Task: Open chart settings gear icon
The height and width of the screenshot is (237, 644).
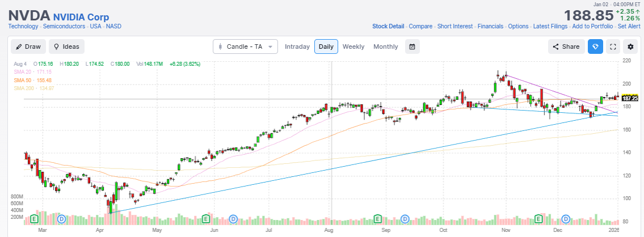Action: [630, 46]
